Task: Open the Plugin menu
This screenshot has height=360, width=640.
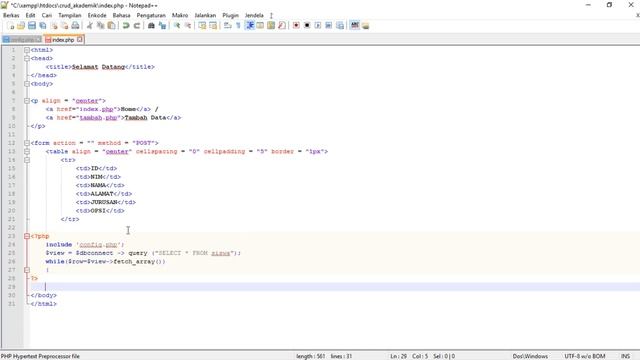Action: (230, 16)
